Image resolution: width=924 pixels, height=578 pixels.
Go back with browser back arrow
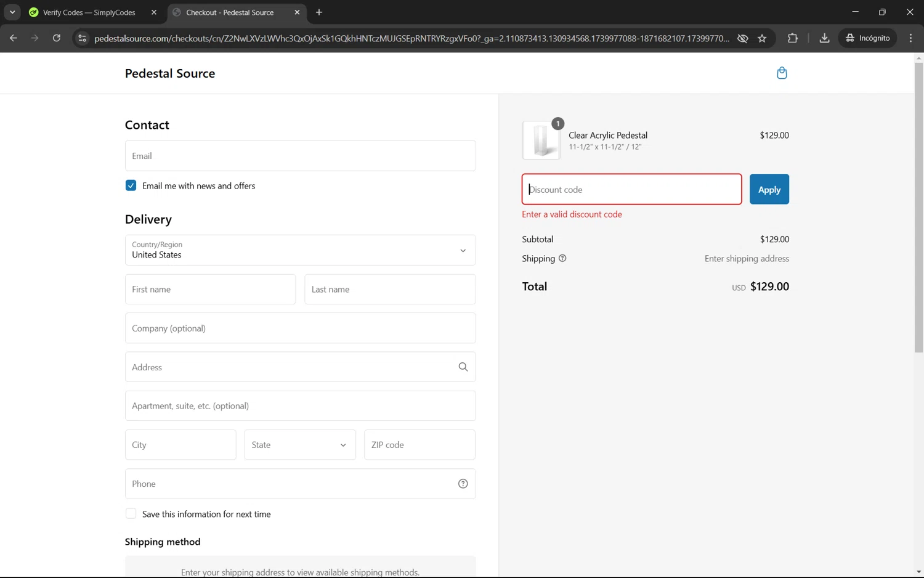13,38
